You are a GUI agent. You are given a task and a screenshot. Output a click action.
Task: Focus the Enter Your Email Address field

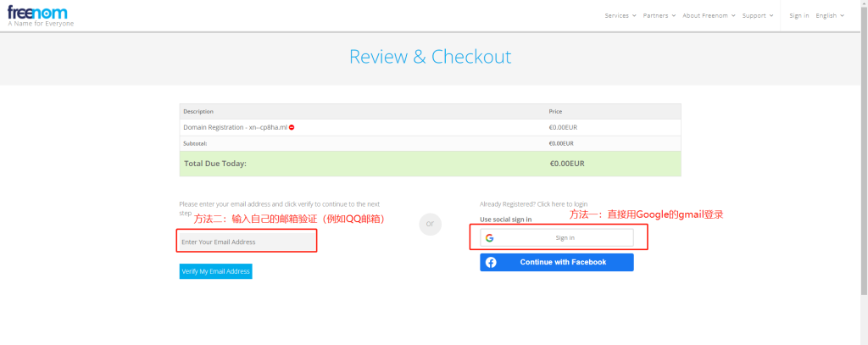(x=247, y=242)
